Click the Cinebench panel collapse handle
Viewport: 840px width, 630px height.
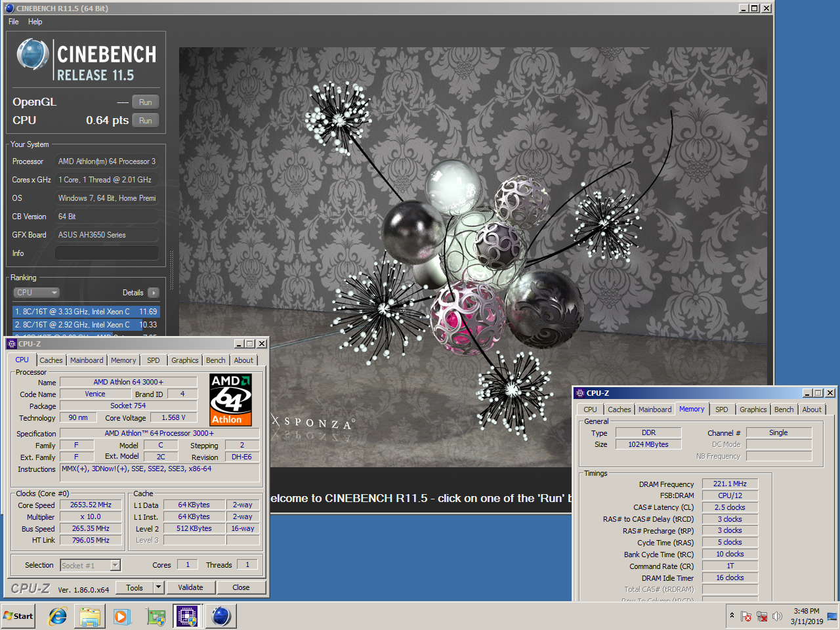172,269
